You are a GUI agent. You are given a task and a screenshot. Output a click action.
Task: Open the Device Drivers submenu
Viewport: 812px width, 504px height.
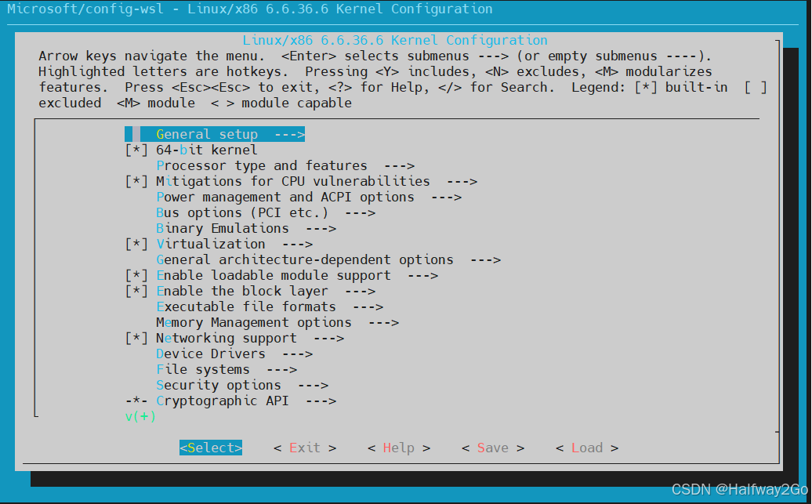point(234,354)
